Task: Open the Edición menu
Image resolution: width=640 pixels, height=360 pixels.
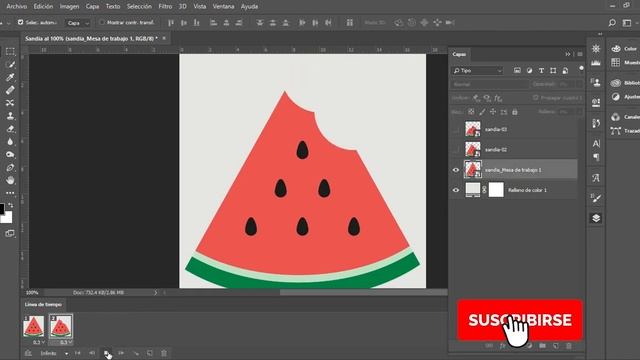Action: coord(43,7)
